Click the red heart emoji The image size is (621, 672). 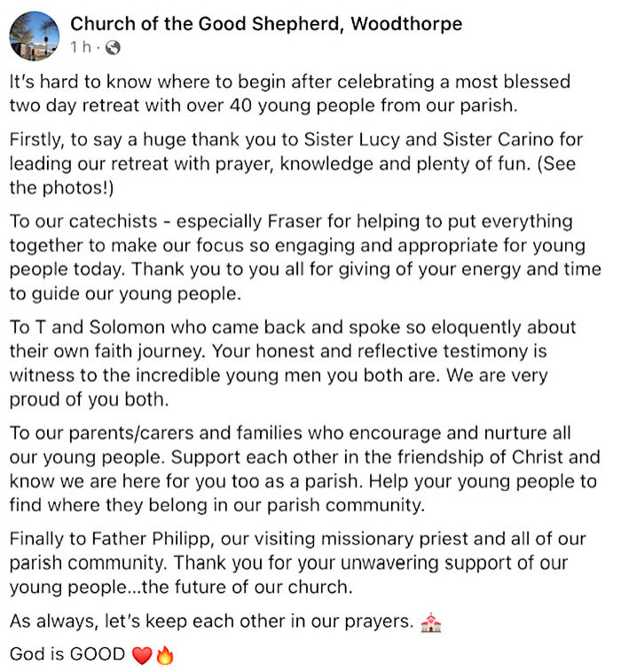coord(142,655)
